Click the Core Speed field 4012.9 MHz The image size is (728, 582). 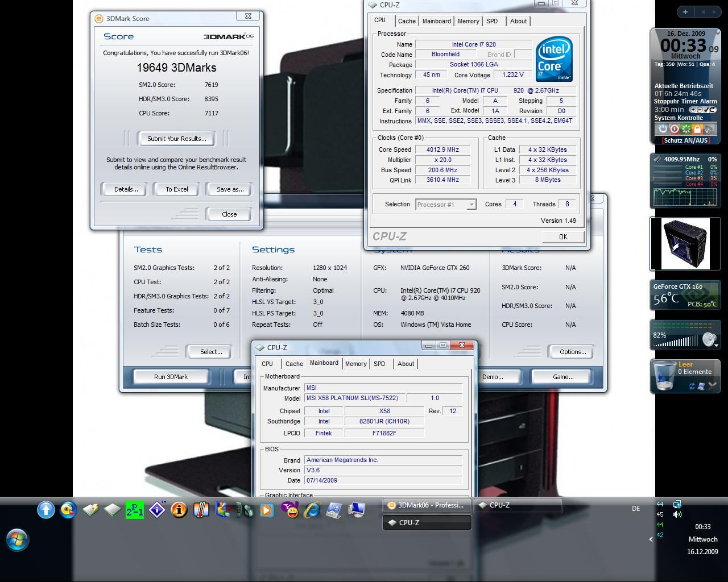pos(443,149)
